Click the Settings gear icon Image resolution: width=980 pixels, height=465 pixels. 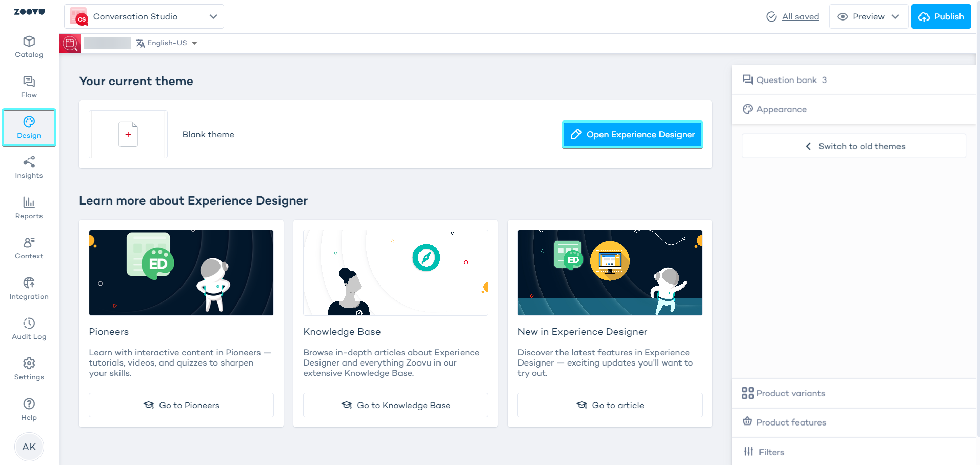[29, 369]
